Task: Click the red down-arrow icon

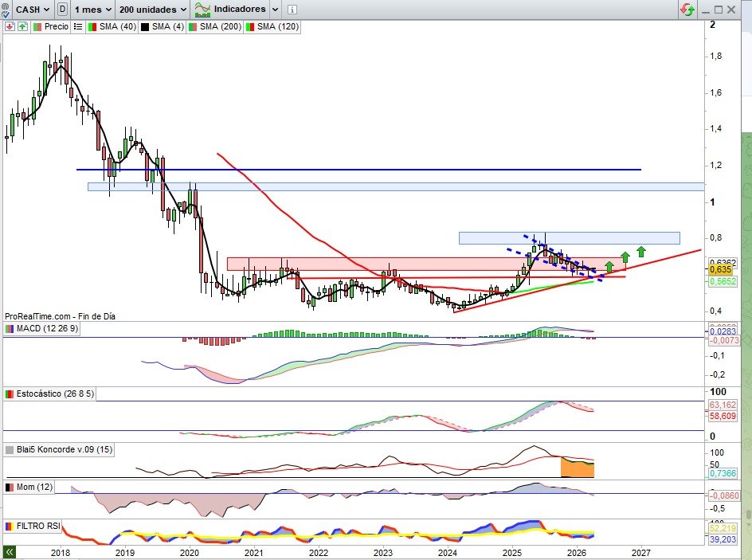Action: [10, 27]
